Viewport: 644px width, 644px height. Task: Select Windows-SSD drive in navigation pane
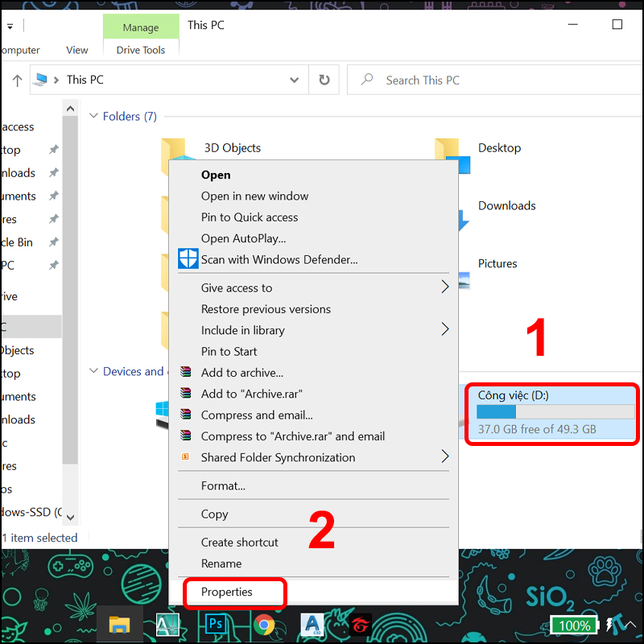[x=31, y=512]
